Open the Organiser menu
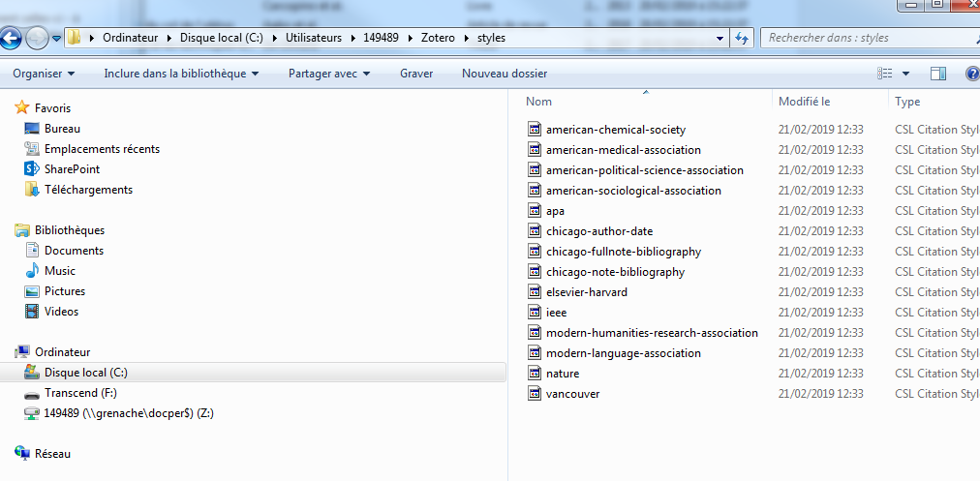980x481 pixels. click(44, 74)
